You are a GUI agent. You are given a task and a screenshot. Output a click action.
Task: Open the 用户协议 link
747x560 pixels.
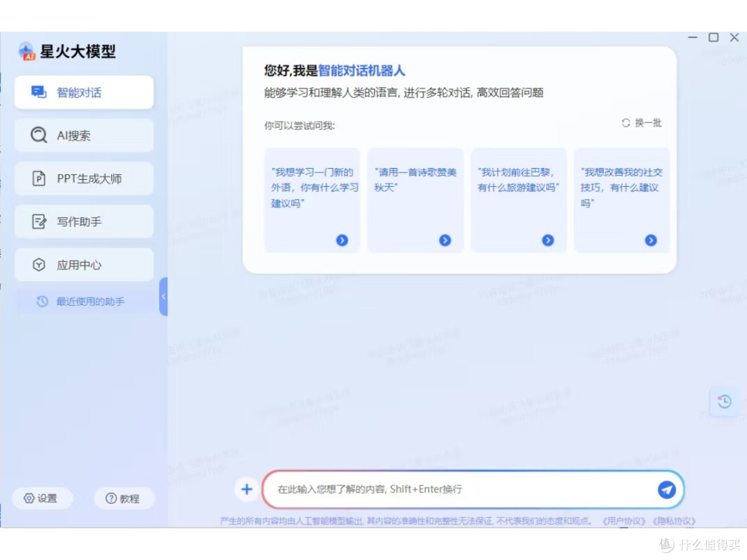point(624,521)
